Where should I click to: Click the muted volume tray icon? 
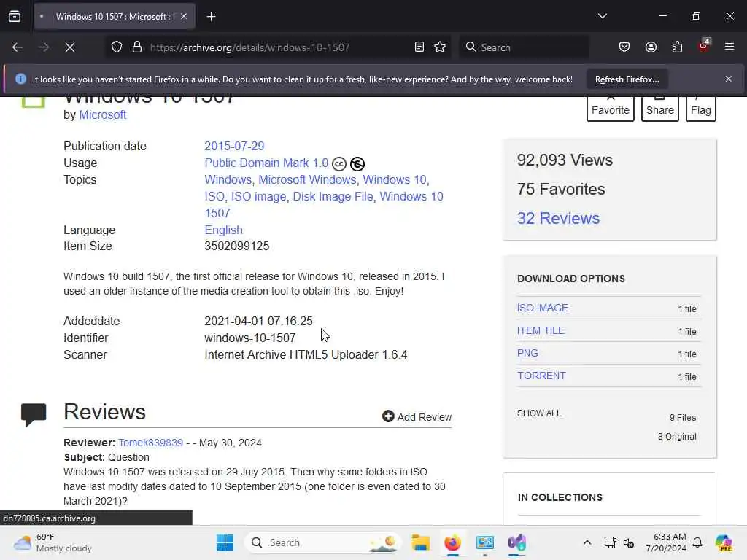click(x=628, y=542)
